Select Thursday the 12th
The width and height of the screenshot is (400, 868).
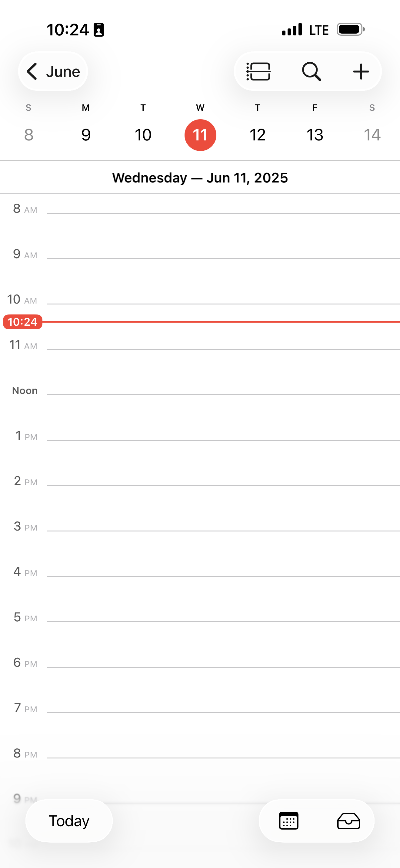click(258, 135)
